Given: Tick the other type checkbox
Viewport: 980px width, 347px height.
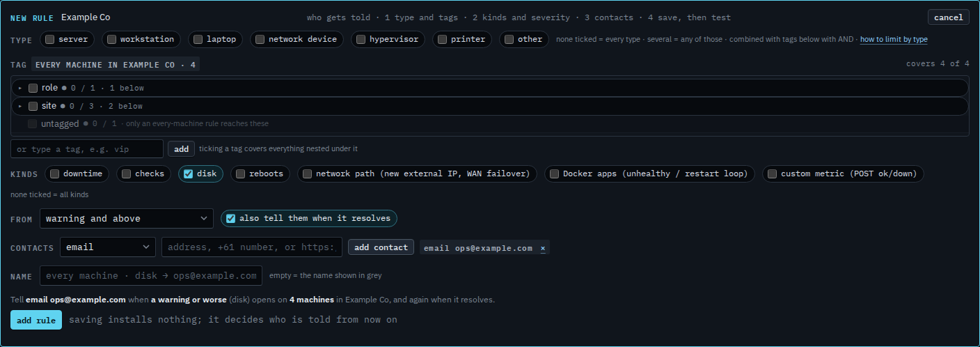Looking at the screenshot, I should [509, 40].
